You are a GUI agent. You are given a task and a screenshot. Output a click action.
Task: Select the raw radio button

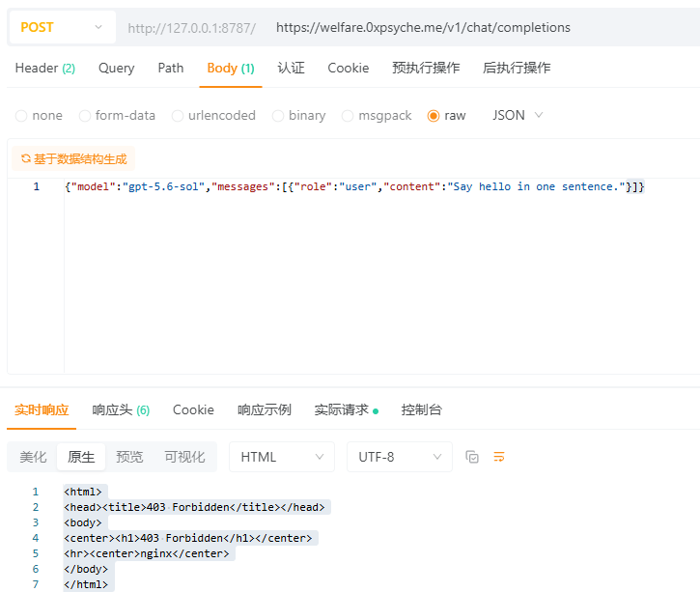434,116
